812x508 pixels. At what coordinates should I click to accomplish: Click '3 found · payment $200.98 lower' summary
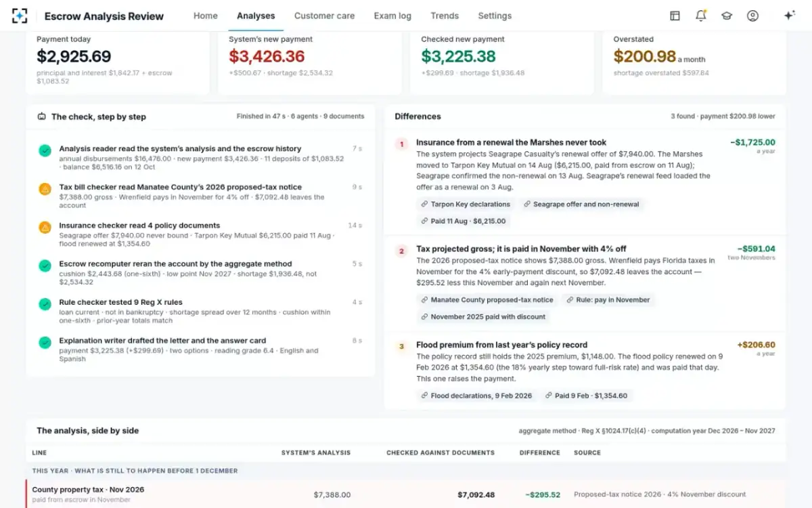pyautogui.click(x=723, y=117)
